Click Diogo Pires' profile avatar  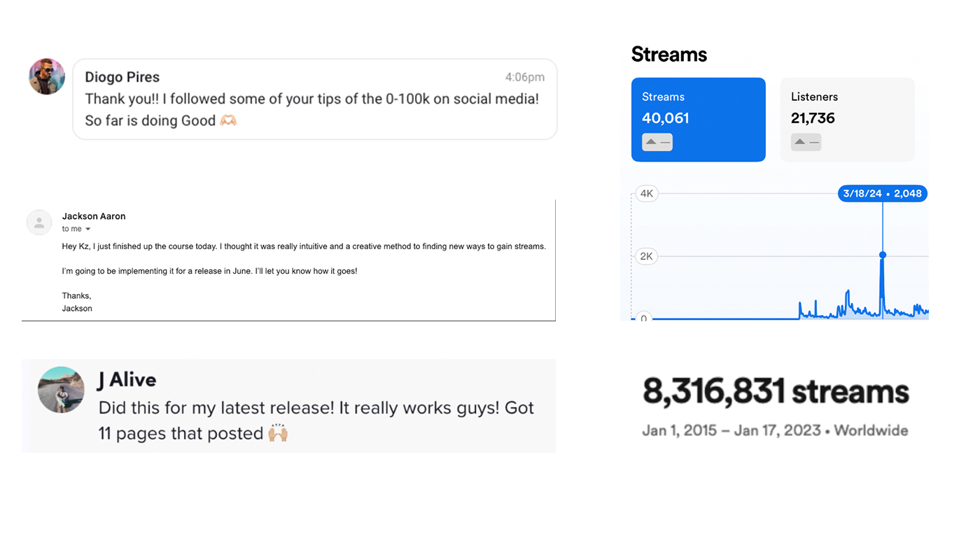47,76
